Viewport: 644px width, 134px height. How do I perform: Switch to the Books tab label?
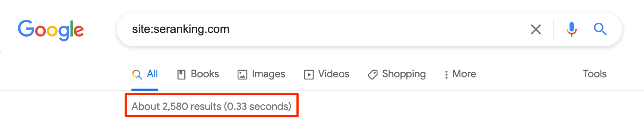click(x=205, y=74)
